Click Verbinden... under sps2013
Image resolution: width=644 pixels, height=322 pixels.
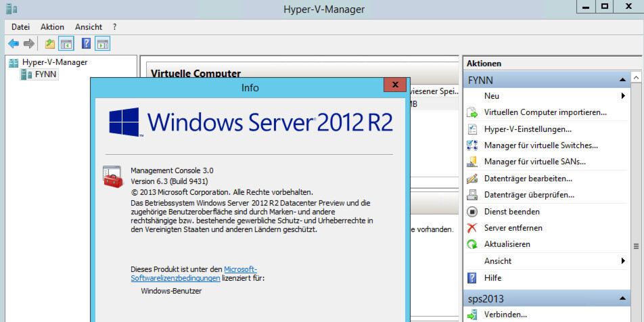[x=505, y=315]
